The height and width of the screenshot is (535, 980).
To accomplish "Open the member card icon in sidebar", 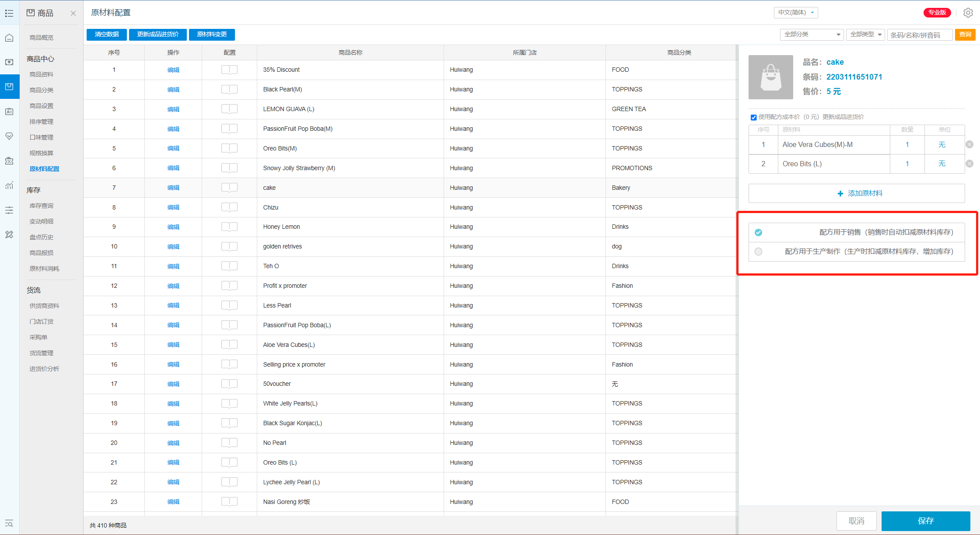I will pos(9,112).
